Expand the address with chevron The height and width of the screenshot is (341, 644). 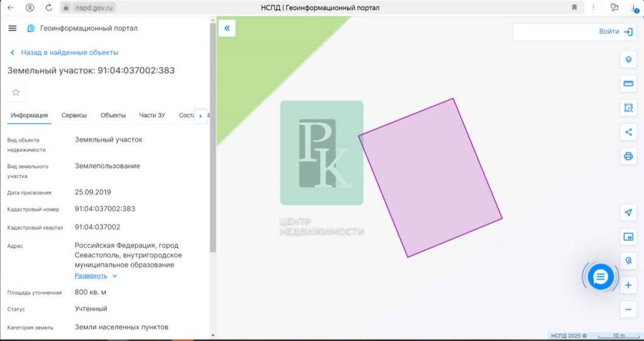[x=114, y=276]
